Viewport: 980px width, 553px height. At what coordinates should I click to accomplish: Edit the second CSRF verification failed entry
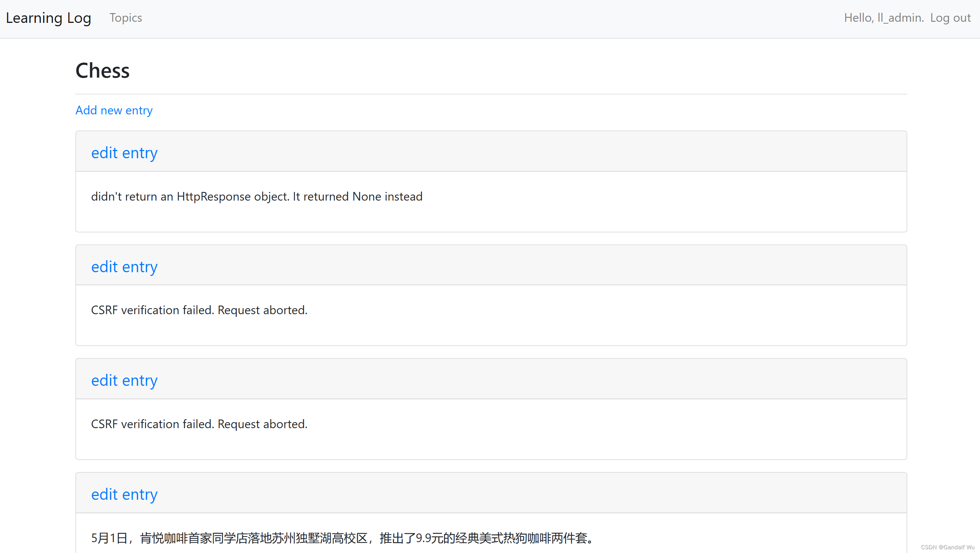coord(124,380)
